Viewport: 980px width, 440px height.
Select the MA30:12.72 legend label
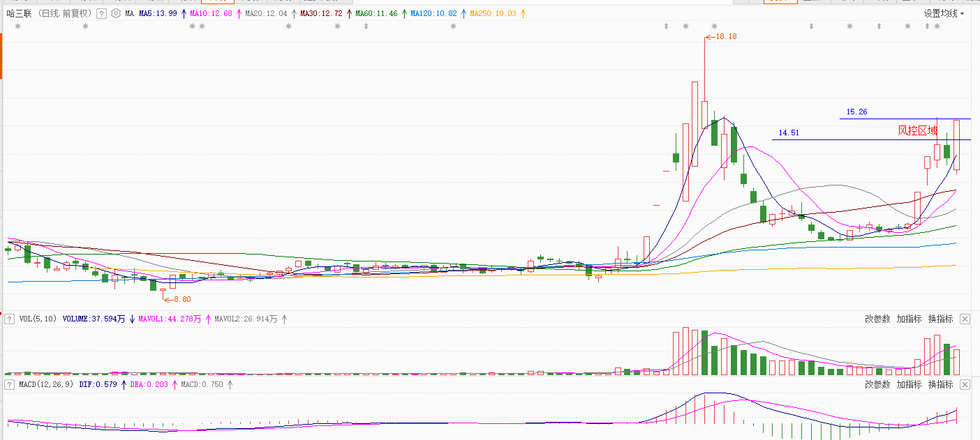coord(321,13)
